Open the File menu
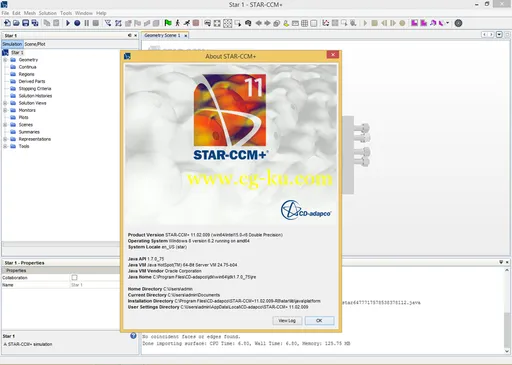The width and height of the screenshot is (512, 365). tap(5, 13)
